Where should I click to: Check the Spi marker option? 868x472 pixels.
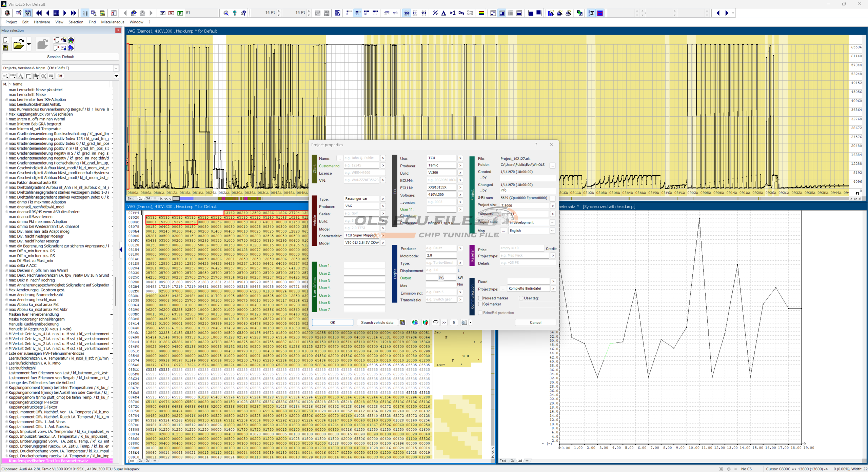point(480,304)
